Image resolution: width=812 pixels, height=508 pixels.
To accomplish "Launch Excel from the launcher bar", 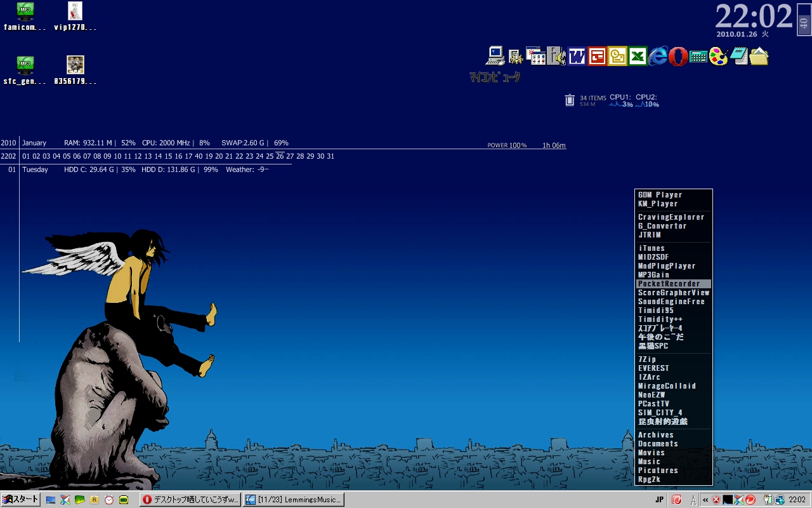I will pos(638,56).
